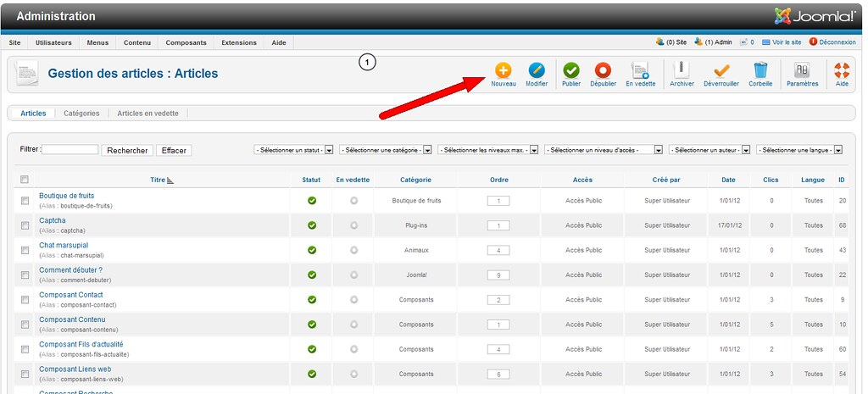This screenshot has width=868, height=394.
Task: Sort by the Catégorie column header
Action: (415, 180)
